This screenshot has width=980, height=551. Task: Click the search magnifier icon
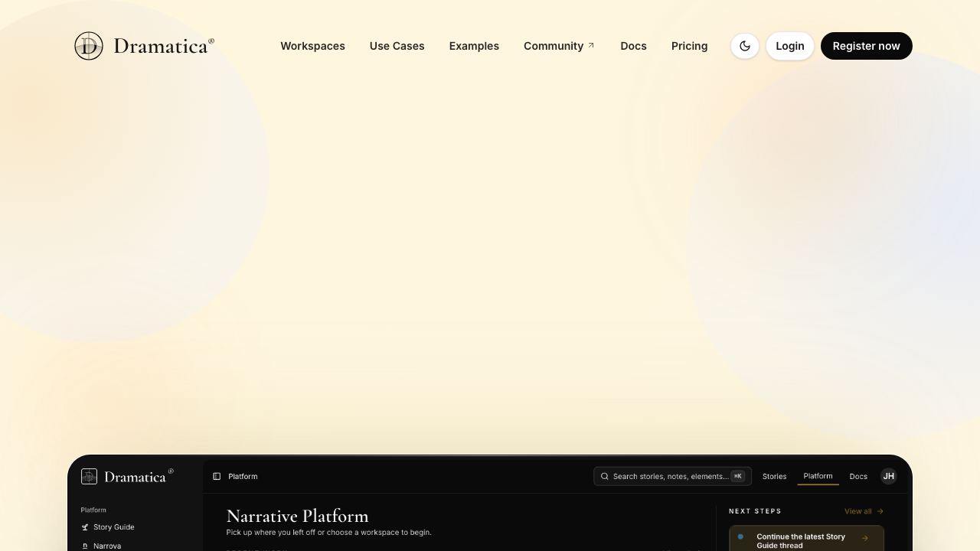click(605, 476)
